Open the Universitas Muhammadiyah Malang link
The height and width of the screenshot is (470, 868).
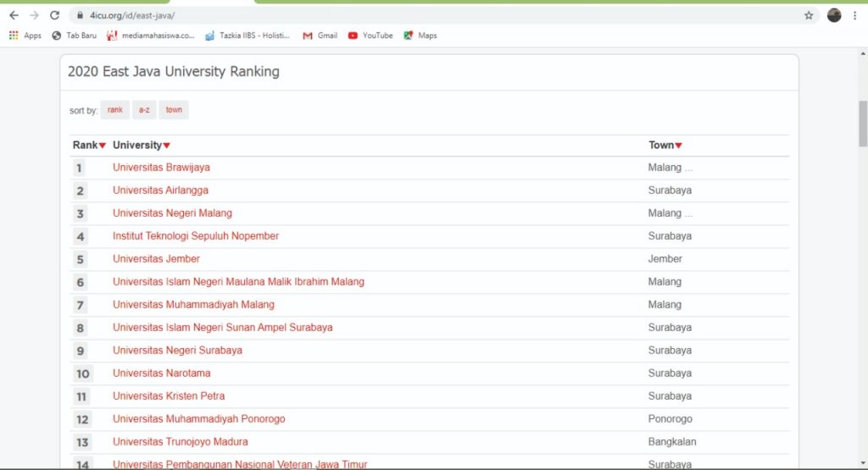[193, 305]
